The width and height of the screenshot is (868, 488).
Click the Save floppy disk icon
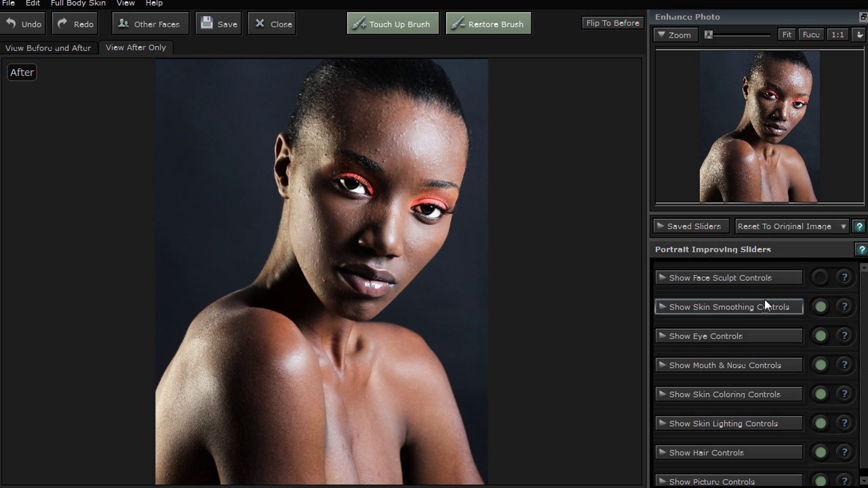pos(207,23)
